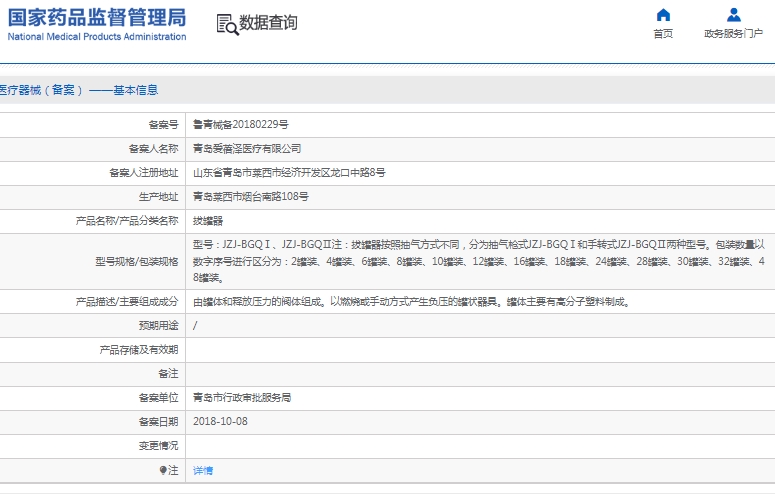Select the production address 青岛莱西市烟台南路108号
Image resolution: width=775 pixels, height=494 pixels.
(x=251, y=197)
